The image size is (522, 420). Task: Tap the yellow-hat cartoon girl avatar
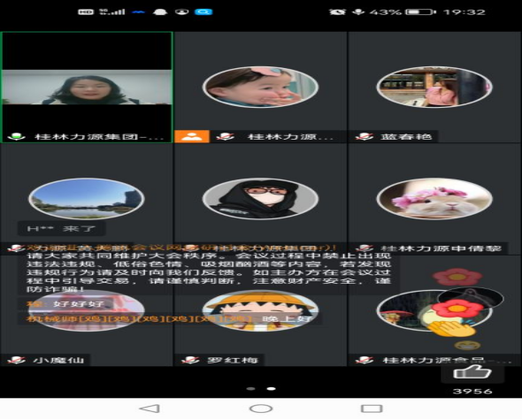260,311
